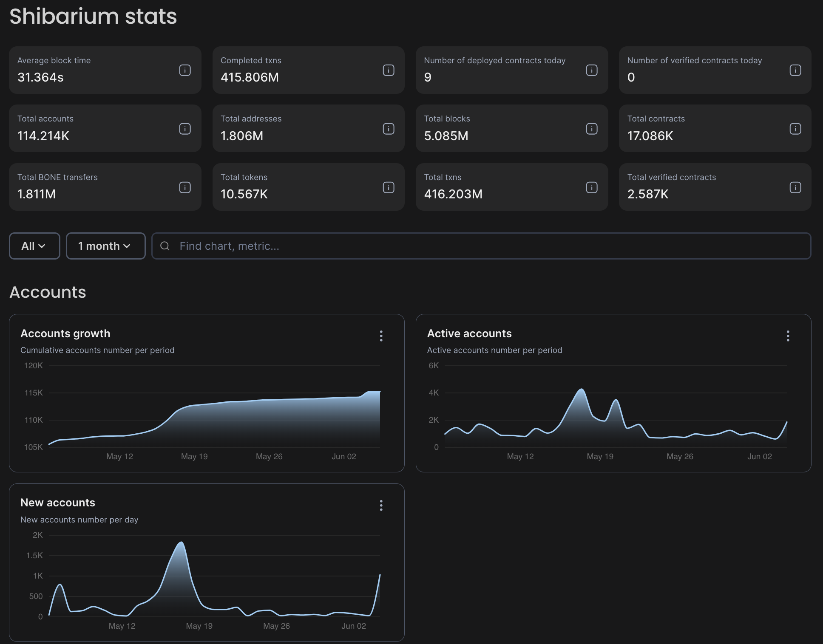Viewport: 823px width, 644px height.
Task: Click 'Total verified contracts' label
Action: pos(672,177)
